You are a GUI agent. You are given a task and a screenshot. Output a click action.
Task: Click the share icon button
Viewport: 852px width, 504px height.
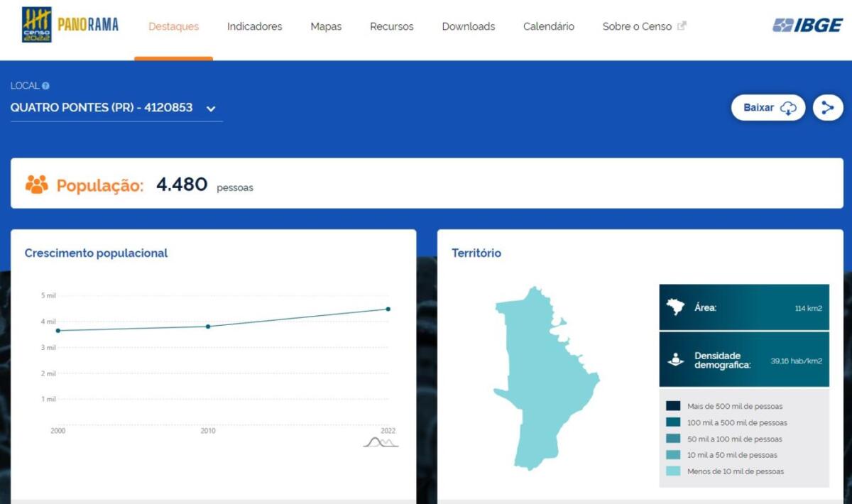(x=827, y=108)
